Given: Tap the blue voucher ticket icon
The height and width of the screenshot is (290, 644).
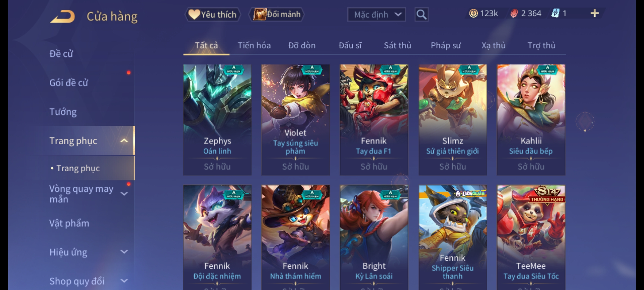Looking at the screenshot, I should pyautogui.click(x=555, y=13).
